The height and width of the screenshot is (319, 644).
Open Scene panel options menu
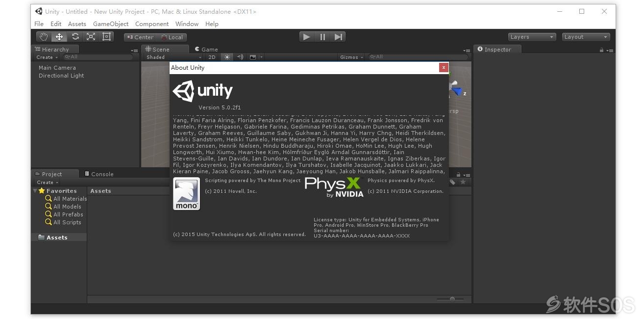pyautogui.click(x=467, y=51)
